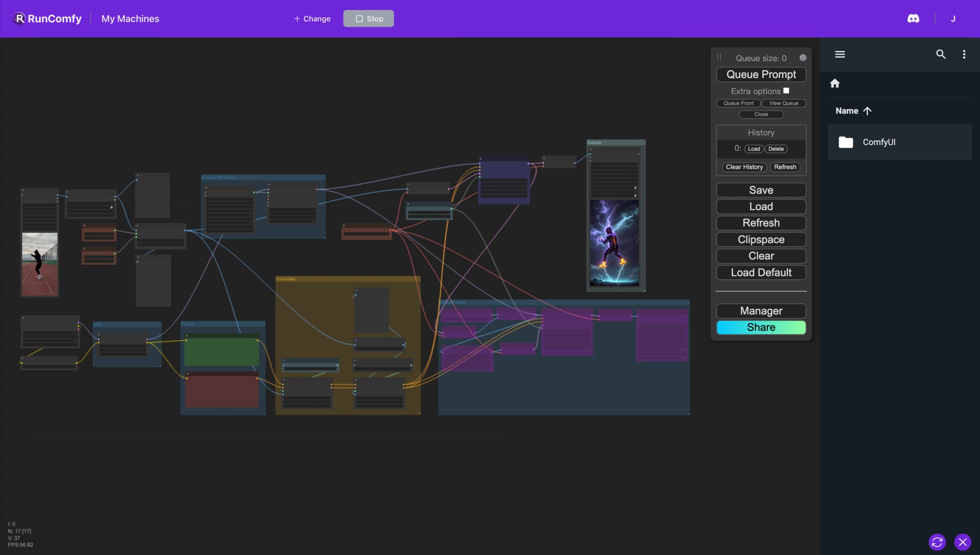Enable the Extra options checkbox
The width and height of the screenshot is (980, 555).
(x=787, y=90)
